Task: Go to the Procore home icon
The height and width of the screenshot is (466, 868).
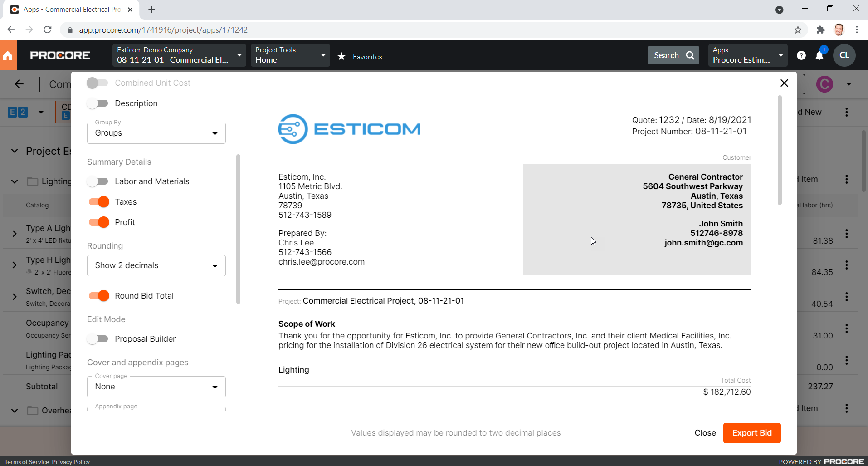Action: (8, 55)
